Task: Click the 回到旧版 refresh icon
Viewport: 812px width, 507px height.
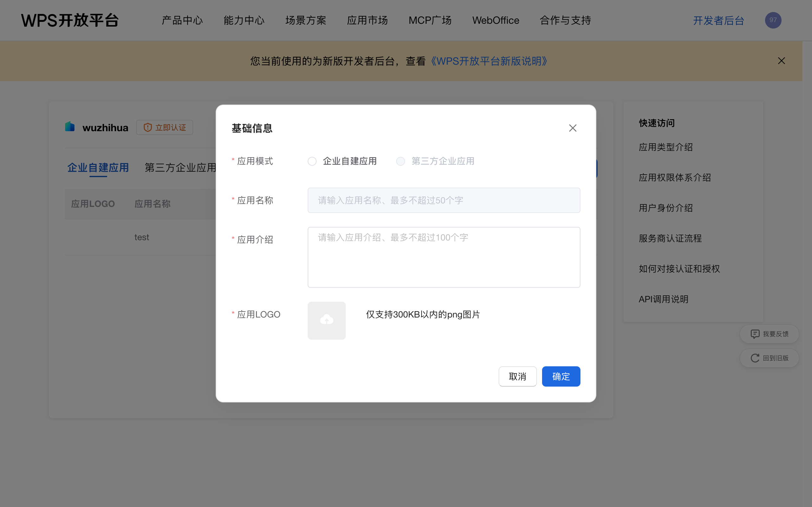Action: coord(755,358)
